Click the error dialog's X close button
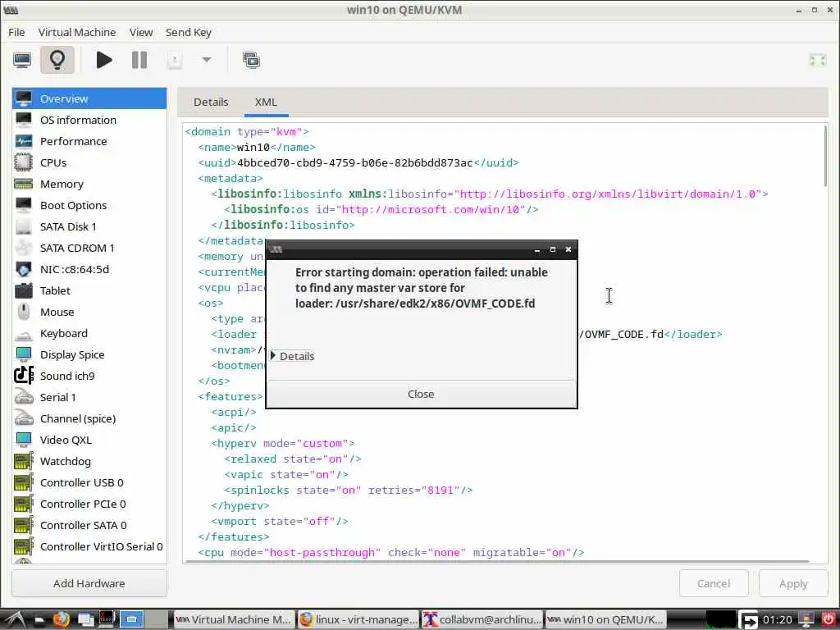This screenshot has height=630, width=840. (x=568, y=249)
